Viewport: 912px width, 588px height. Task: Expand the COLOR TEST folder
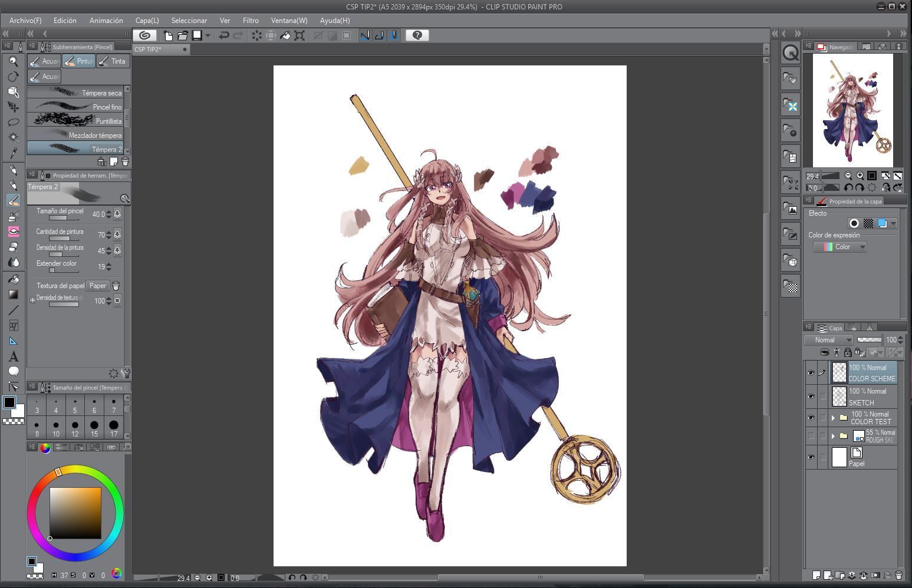coord(833,418)
